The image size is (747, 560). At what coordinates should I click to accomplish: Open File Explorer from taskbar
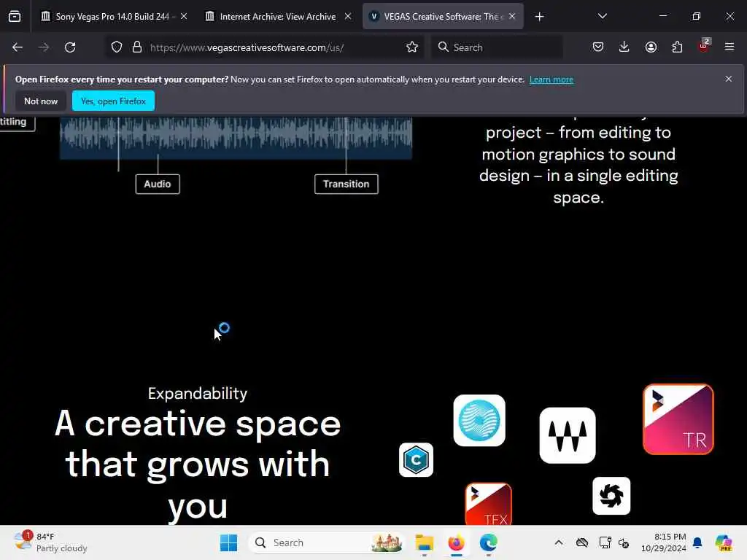[x=424, y=542]
